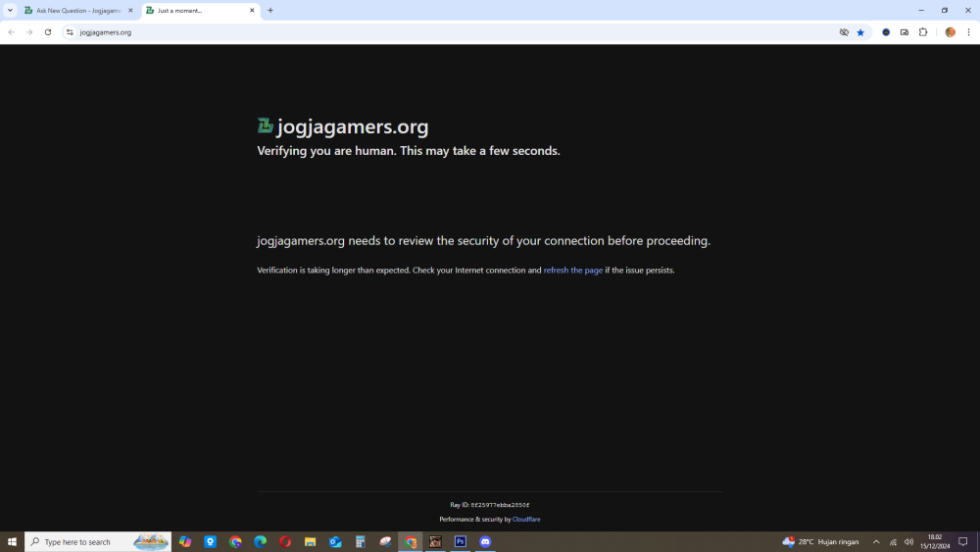This screenshot has width=980, height=552.
Task: Open Discord from the taskbar
Action: (486, 542)
